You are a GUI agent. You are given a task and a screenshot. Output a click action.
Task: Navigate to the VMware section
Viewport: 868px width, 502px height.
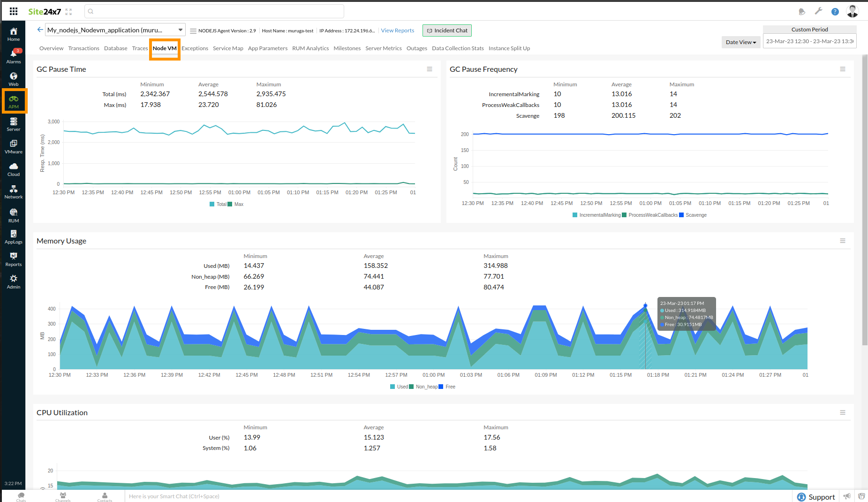coord(13,146)
